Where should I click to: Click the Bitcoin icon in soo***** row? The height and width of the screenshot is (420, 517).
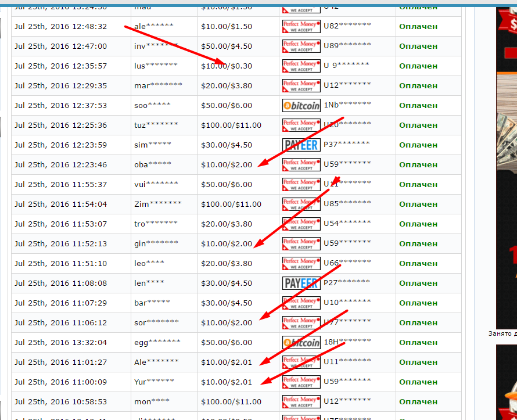click(301, 105)
